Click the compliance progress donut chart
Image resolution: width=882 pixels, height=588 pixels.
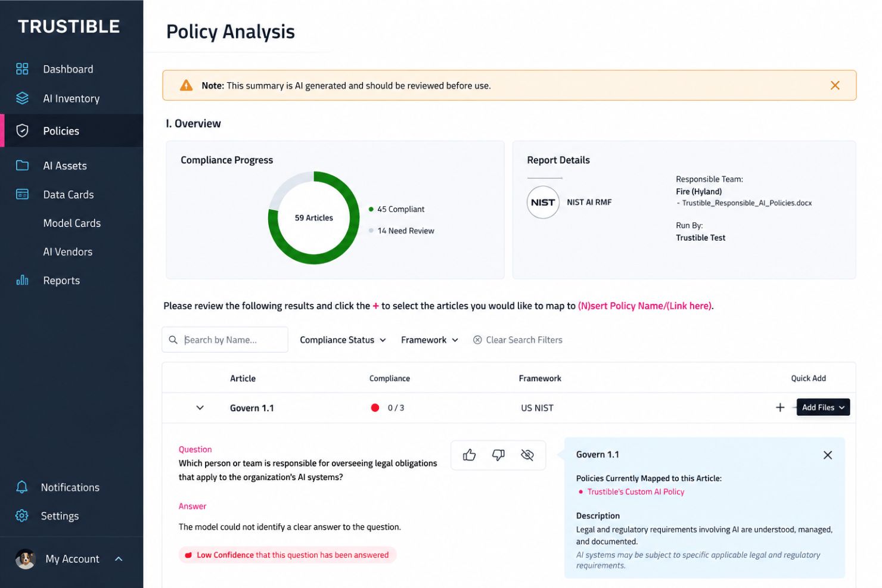(314, 217)
